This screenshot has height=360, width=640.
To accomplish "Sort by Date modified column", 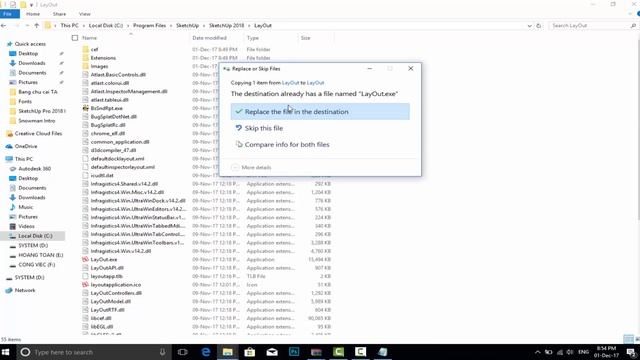I will tap(209, 38).
